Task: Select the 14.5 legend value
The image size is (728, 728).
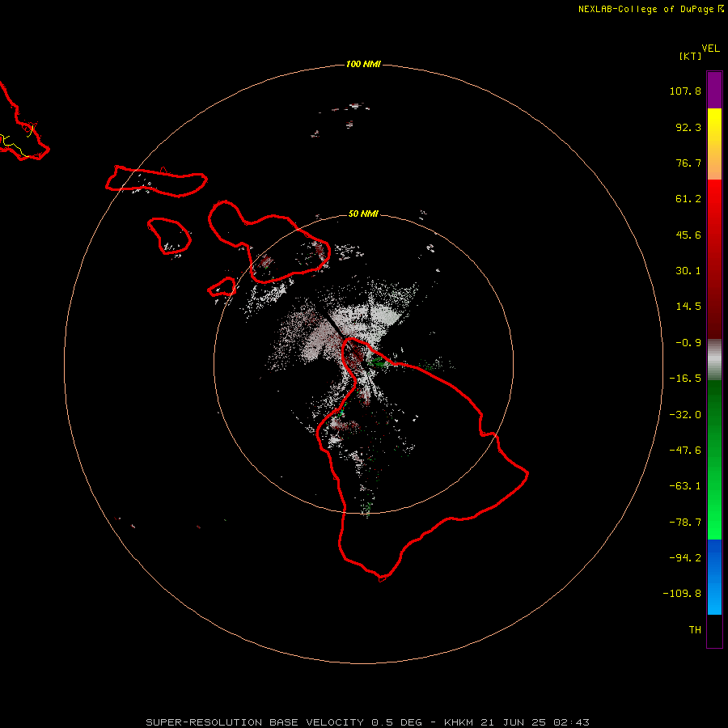Action: click(688, 307)
